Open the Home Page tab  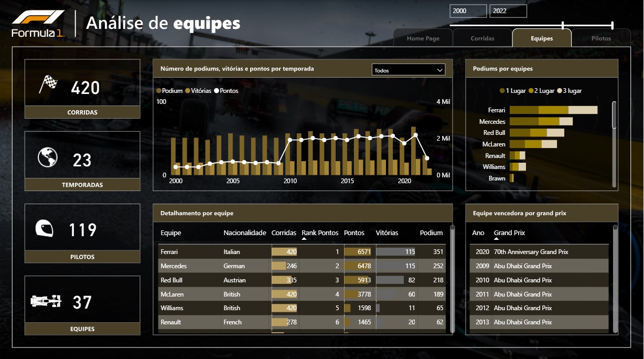(x=423, y=38)
